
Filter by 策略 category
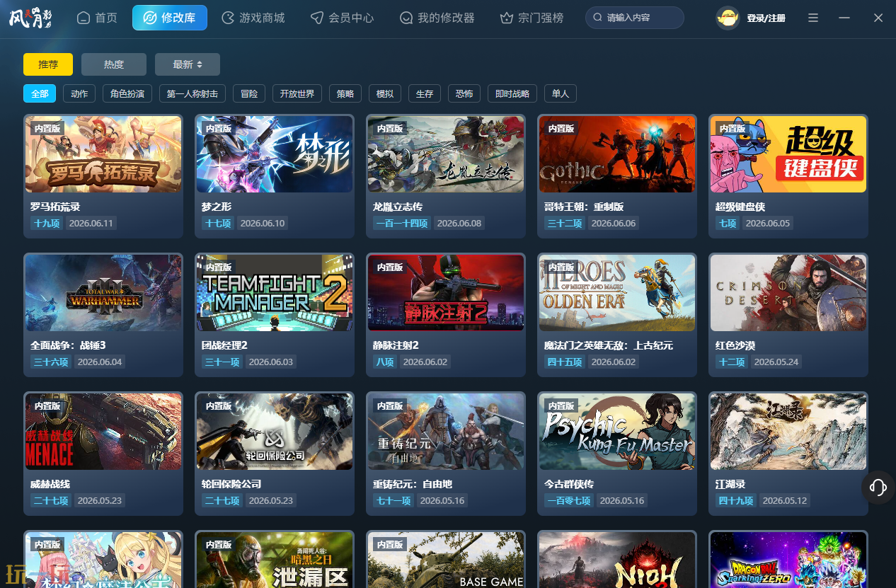(345, 93)
